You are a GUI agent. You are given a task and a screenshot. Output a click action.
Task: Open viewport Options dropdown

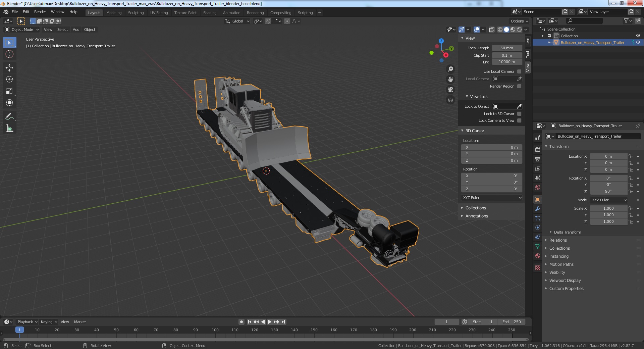tap(519, 21)
